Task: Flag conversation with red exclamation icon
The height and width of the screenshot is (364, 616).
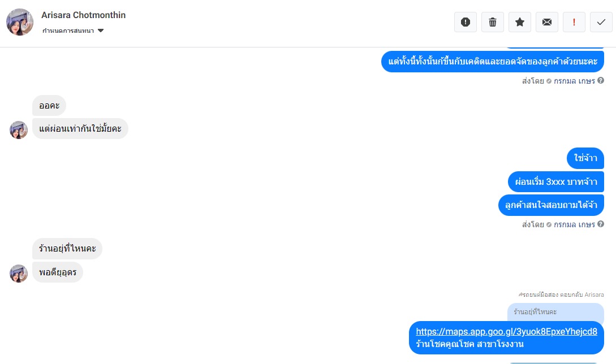Action: point(574,22)
